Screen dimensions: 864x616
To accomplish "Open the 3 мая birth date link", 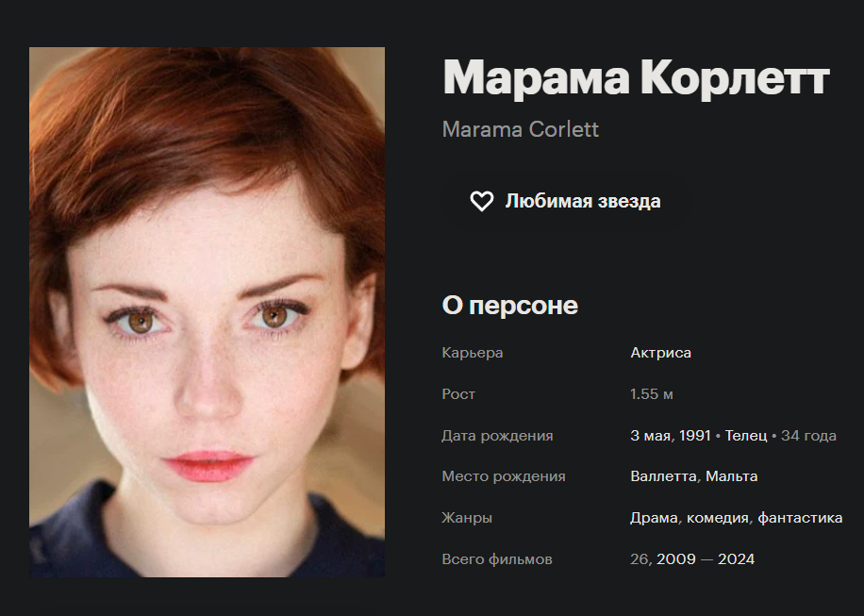I will pyautogui.click(x=652, y=435).
